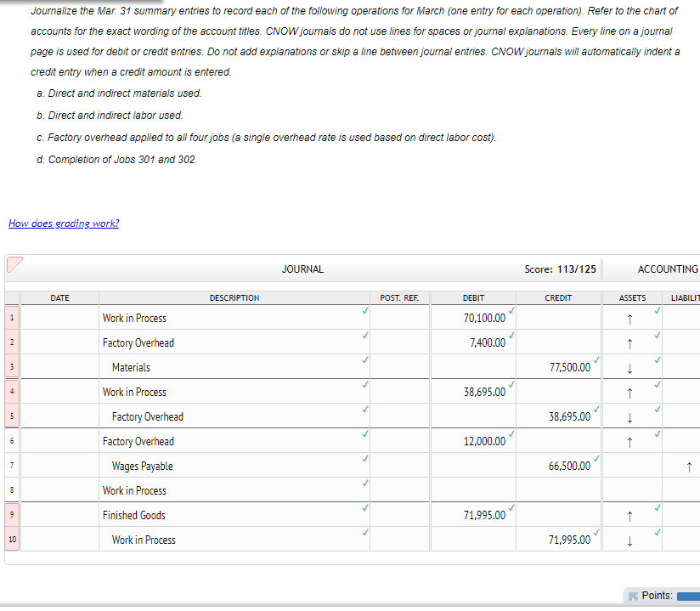Click the Work in Process description in row 4
Image resolution: width=700 pixels, height=611 pixels.
pos(234,392)
